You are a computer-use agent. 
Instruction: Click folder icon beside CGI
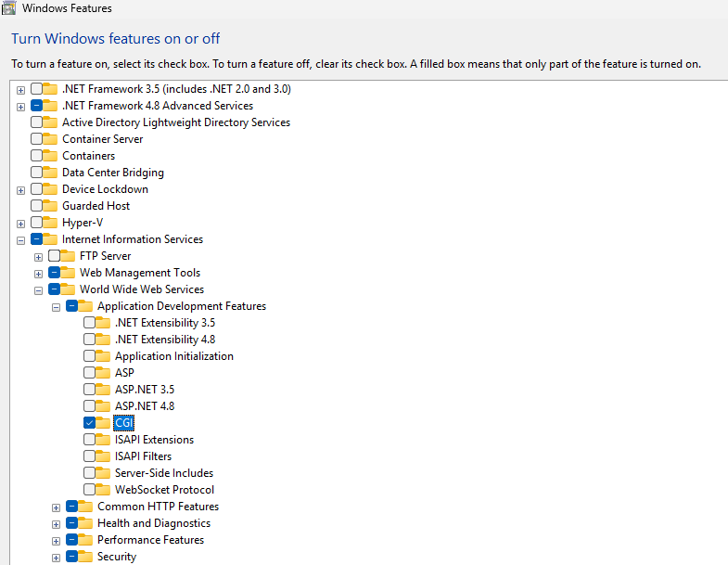tap(103, 423)
